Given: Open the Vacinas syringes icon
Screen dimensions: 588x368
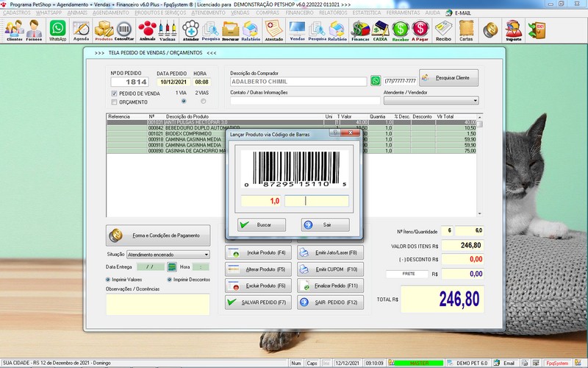Looking at the screenshot, I should 168,30.
